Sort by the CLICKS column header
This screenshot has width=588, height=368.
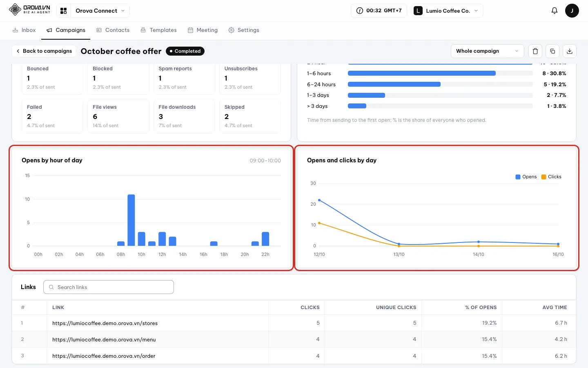pos(310,307)
